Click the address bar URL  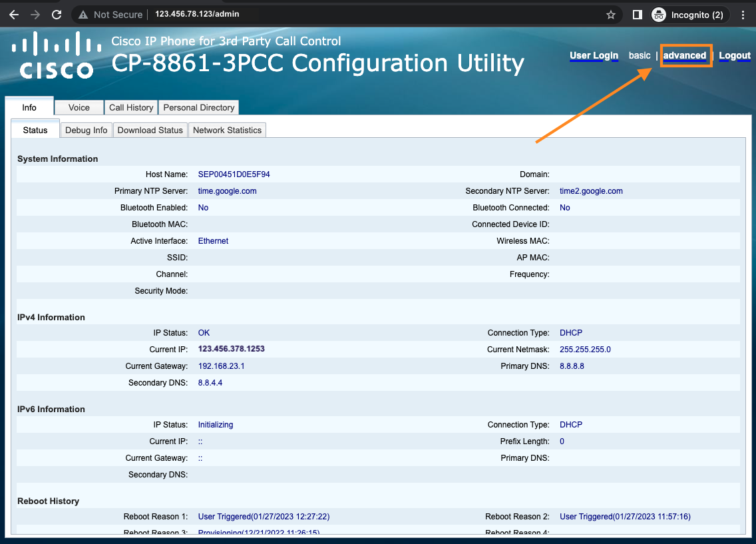pyautogui.click(x=197, y=14)
